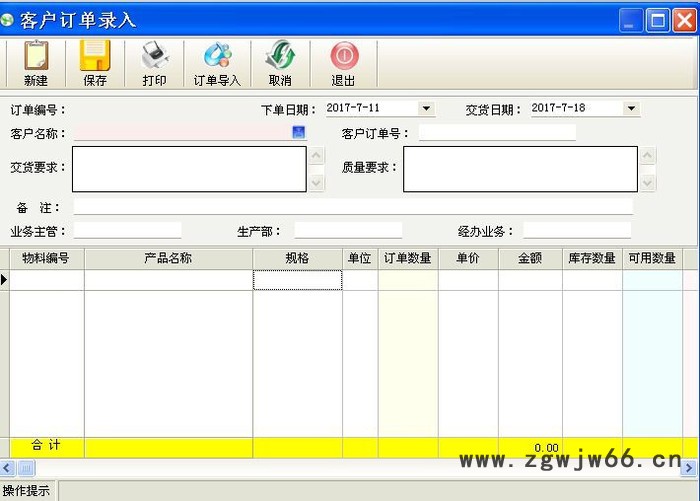Click the grid horizontal scroll left arrow
This screenshot has height=501, width=700.
click(7, 468)
